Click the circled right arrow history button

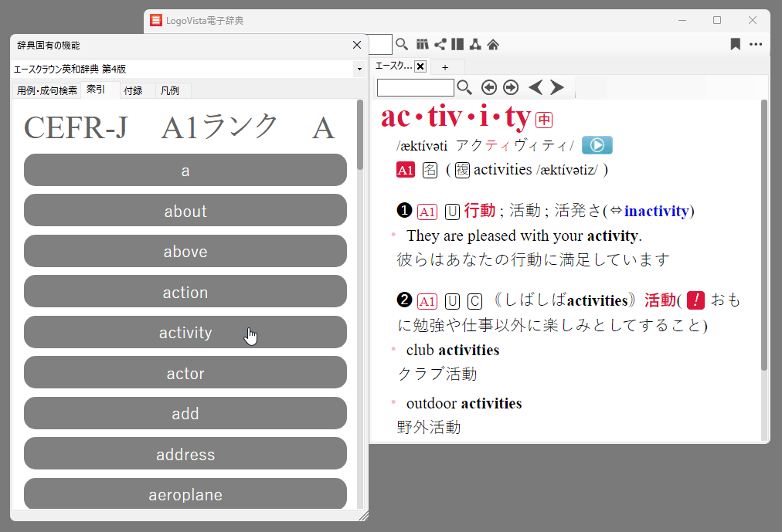tap(510, 87)
